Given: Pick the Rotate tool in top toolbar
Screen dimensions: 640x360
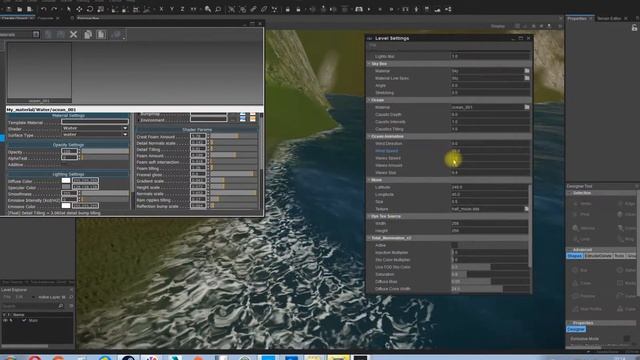Looking at the screenshot, I should click(x=90, y=9).
